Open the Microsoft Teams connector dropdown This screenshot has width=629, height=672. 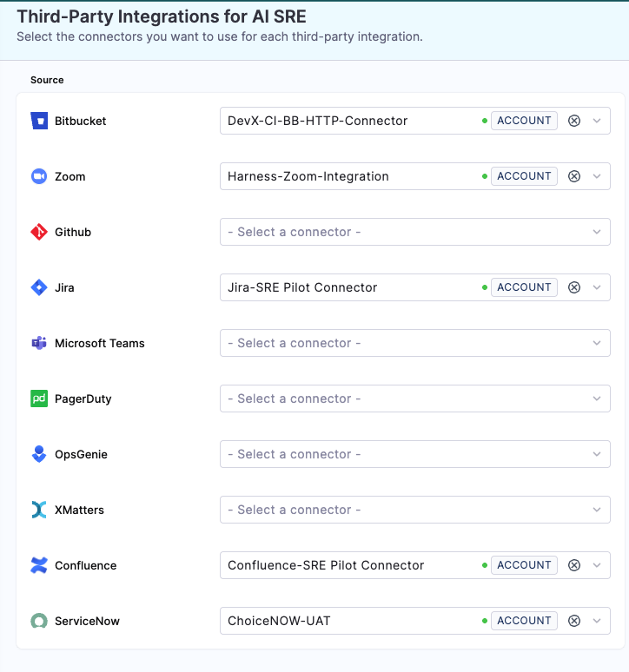[415, 343]
